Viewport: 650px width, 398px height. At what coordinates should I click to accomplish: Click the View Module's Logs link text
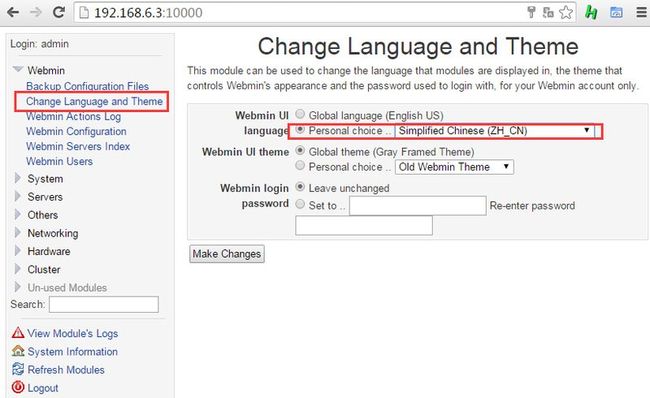[73, 333]
